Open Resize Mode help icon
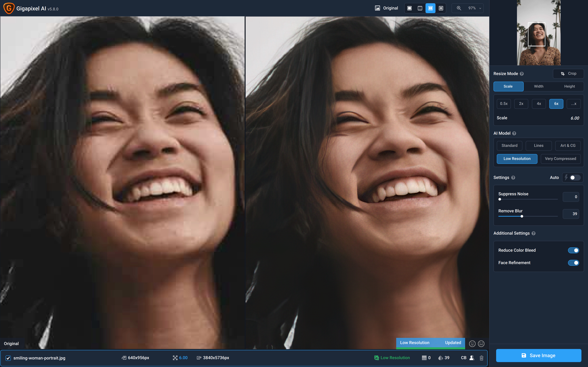This screenshot has height=367, width=588. coord(522,74)
